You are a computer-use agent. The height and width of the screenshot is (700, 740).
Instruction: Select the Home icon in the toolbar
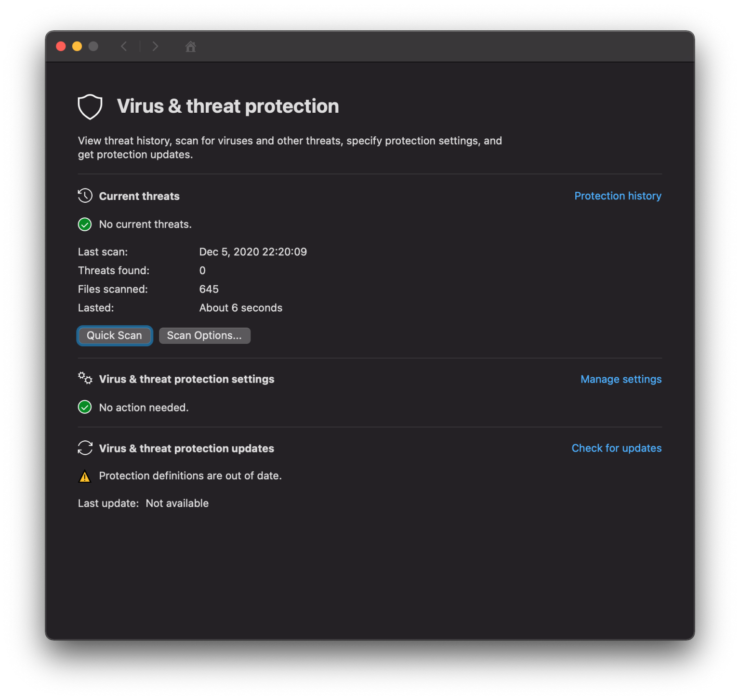[190, 47]
